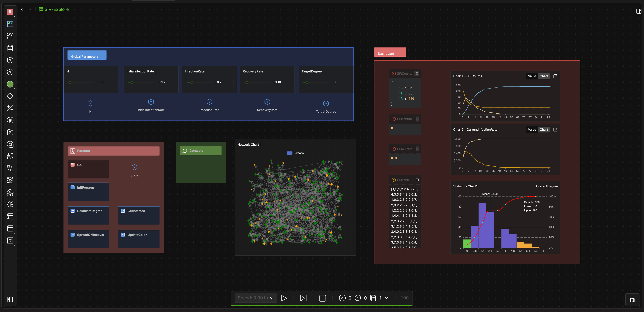Expand the CurrentInf... monitor with its square icon
Screen dimensions: 644x312
tap(418, 119)
